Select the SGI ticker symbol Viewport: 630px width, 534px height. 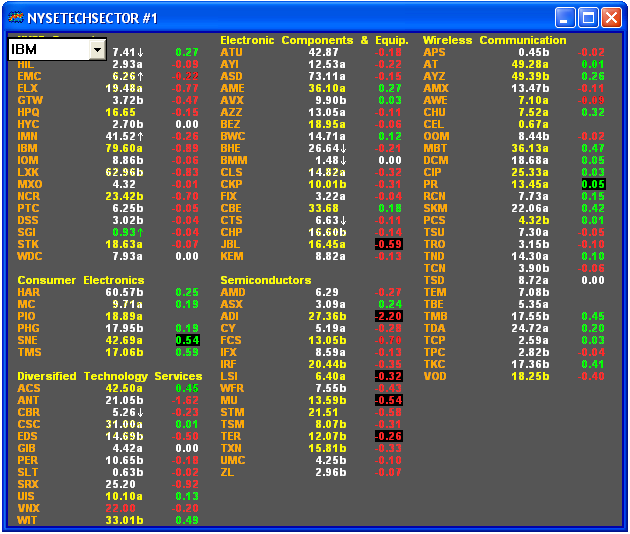coord(27,232)
